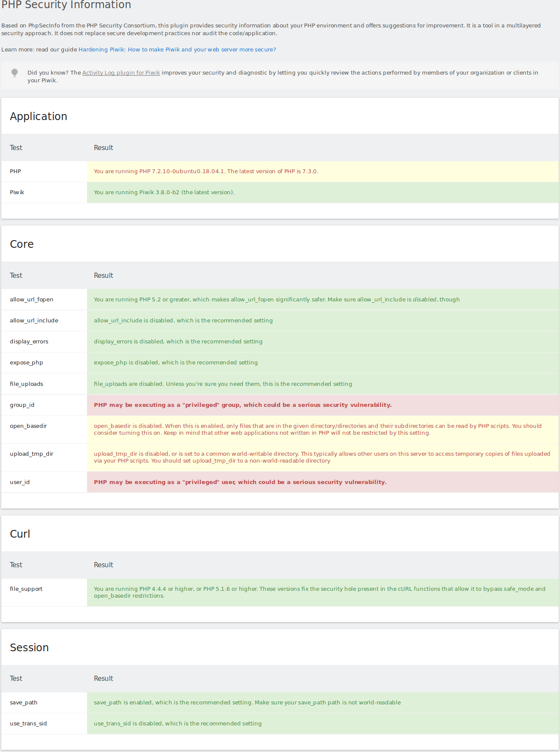The width and height of the screenshot is (560, 752).
Task: Click the allow_url_include test name
Action: coord(34,321)
